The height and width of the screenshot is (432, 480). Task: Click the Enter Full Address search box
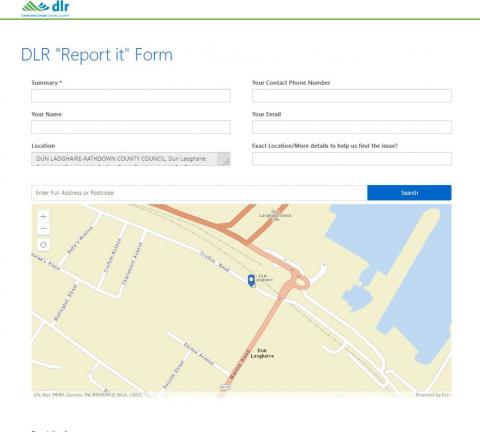[x=199, y=193]
